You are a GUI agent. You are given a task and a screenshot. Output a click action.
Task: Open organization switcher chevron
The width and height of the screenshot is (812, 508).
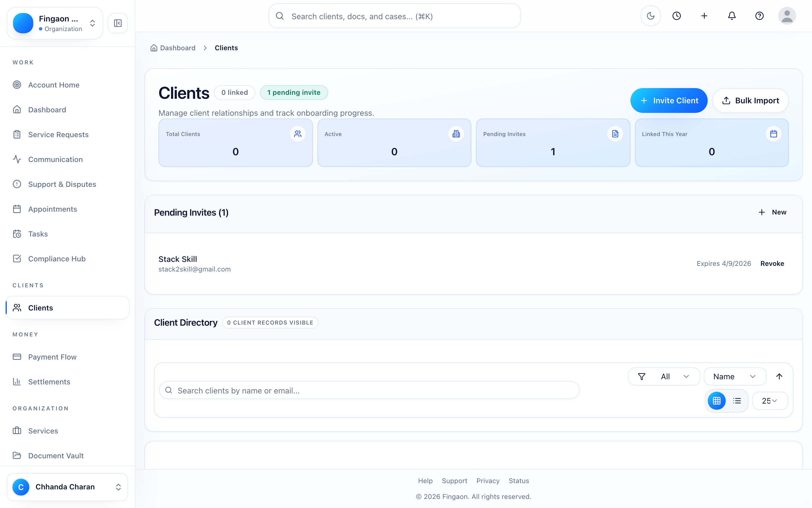tap(92, 23)
